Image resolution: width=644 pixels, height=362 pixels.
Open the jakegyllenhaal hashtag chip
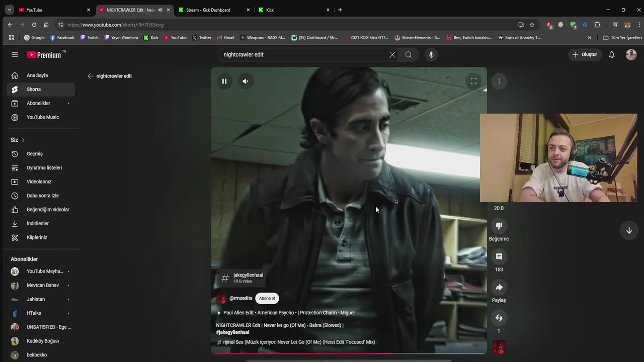[x=243, y=278]
